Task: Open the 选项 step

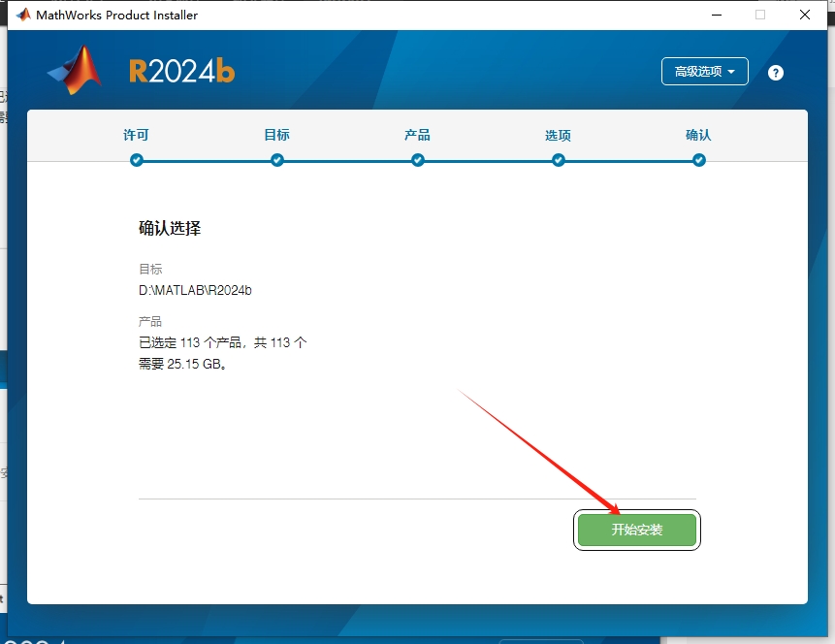Action: click(x=558, y=136)
